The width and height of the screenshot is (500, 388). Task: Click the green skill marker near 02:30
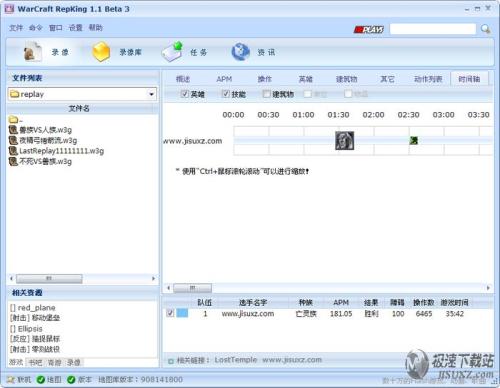[414, 141]
